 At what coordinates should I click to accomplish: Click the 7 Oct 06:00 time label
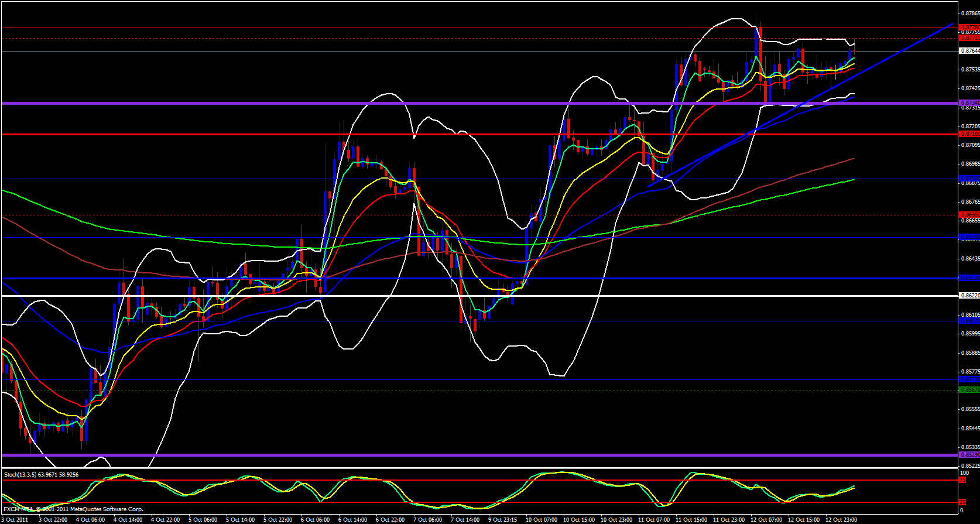click(x=427, y=519)
